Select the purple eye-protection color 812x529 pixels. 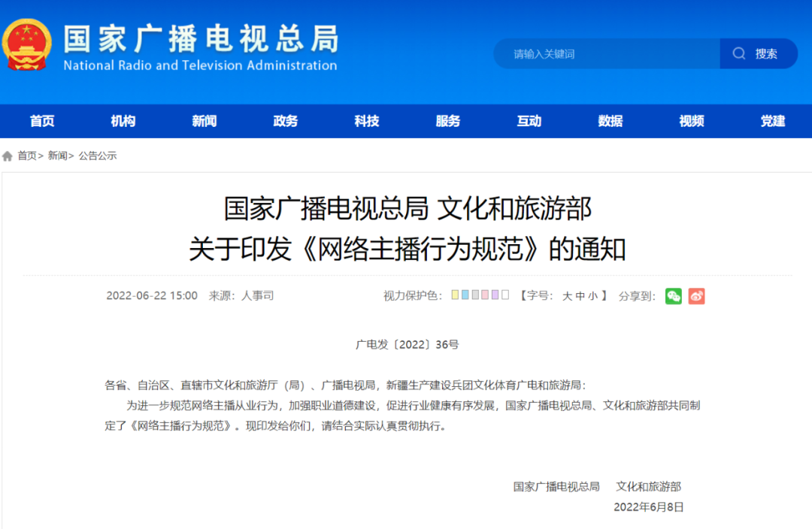[x=495, y=295]
